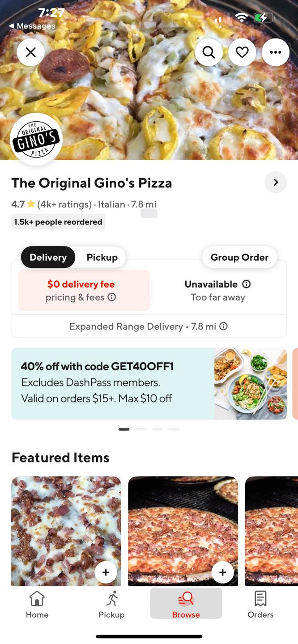The width and height of the screenshot is (298, 644).
Task: Tap The Original Gino's Pizza logo
Action: [x=36, y=139]
